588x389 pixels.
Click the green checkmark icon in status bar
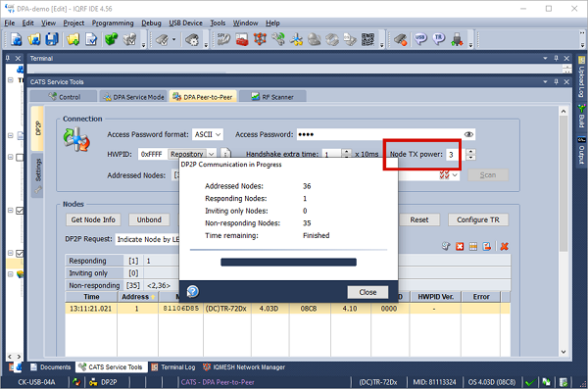point(530,382)
